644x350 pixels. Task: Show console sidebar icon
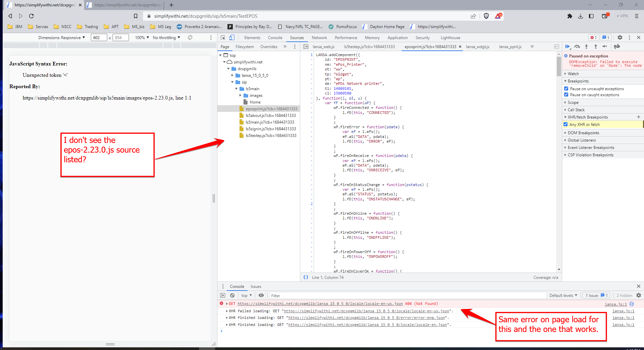[x=223, y=296]
